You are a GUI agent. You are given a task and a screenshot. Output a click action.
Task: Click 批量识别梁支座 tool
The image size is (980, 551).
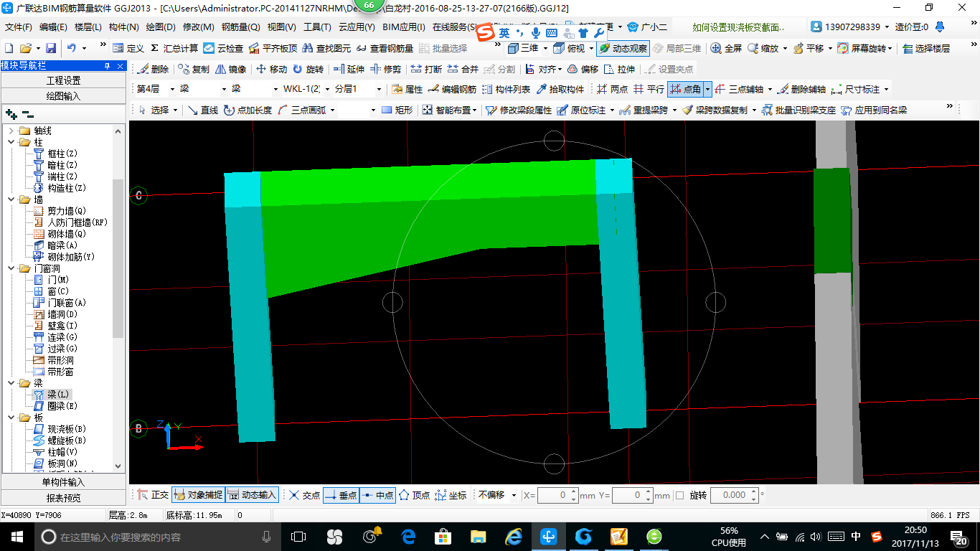[798, 110]
